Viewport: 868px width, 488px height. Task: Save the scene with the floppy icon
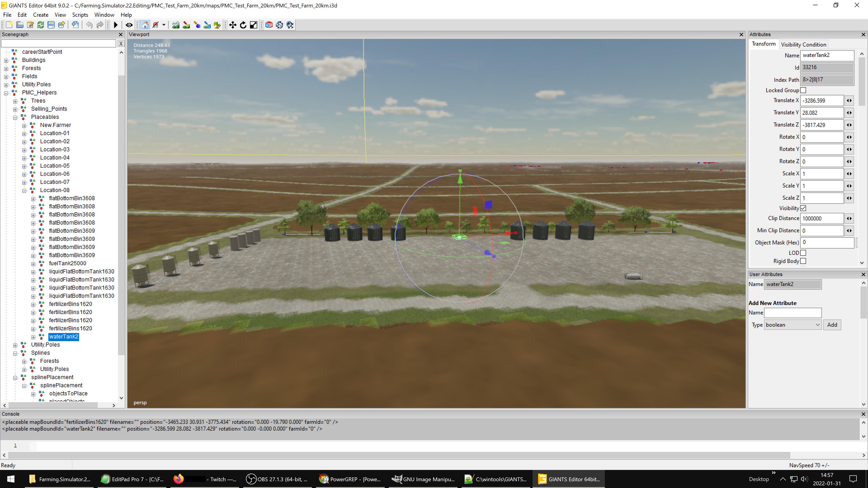point(51,25)
